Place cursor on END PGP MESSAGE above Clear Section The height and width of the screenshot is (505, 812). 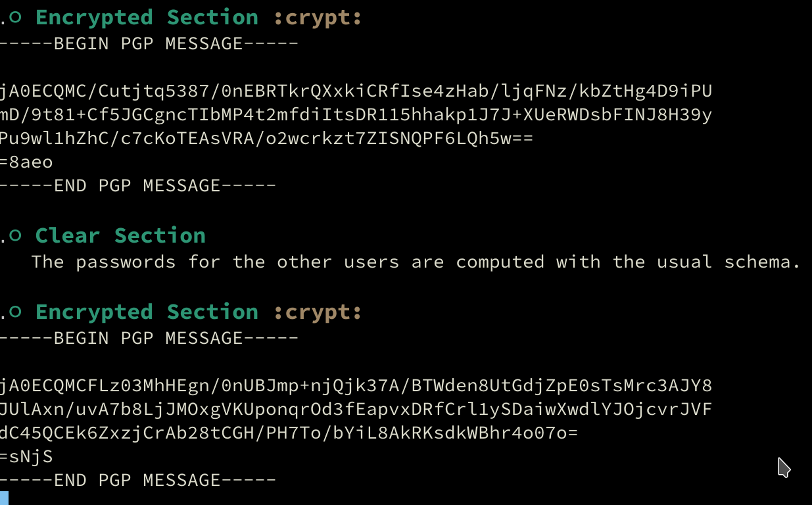138,186
